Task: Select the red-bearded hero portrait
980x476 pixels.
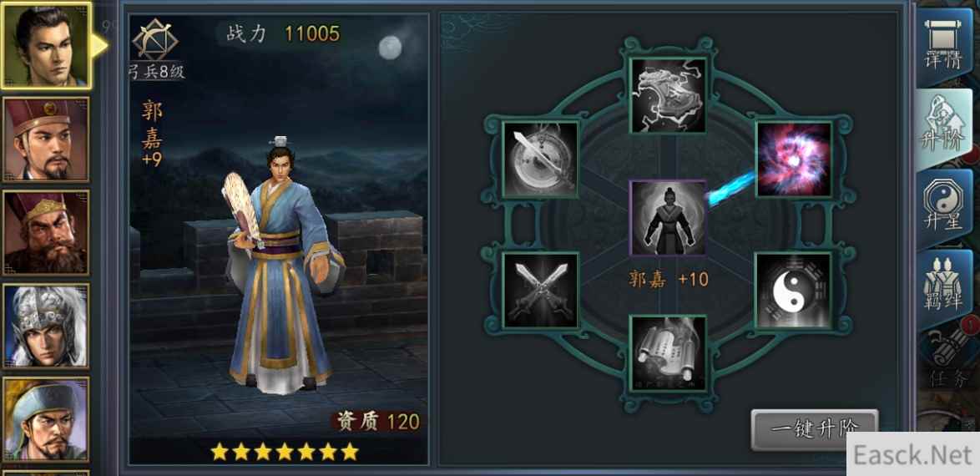Action: tap(46, 233)
